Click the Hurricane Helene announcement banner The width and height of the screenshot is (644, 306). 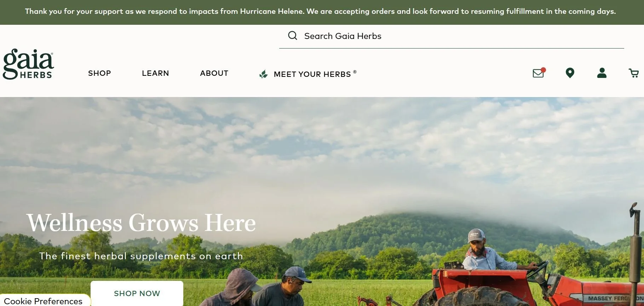coord(321,11)
